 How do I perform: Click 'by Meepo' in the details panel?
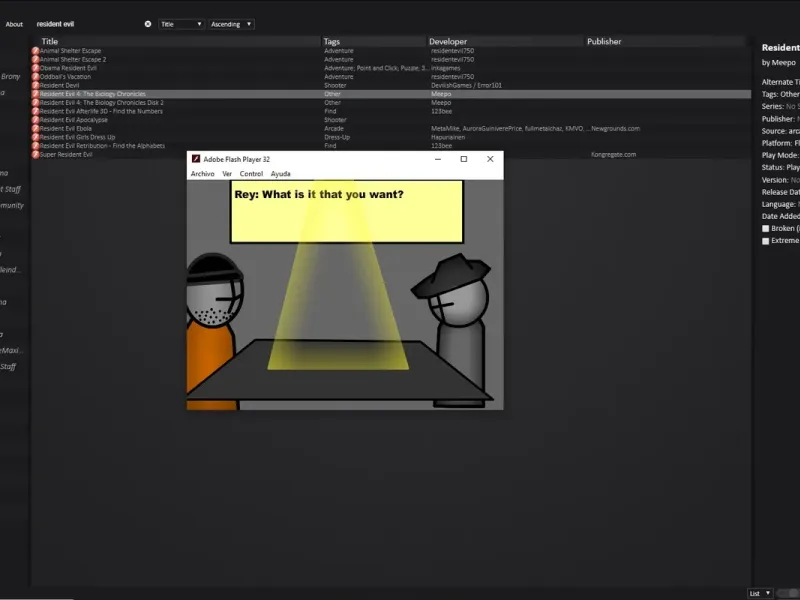tap(779, 63)
